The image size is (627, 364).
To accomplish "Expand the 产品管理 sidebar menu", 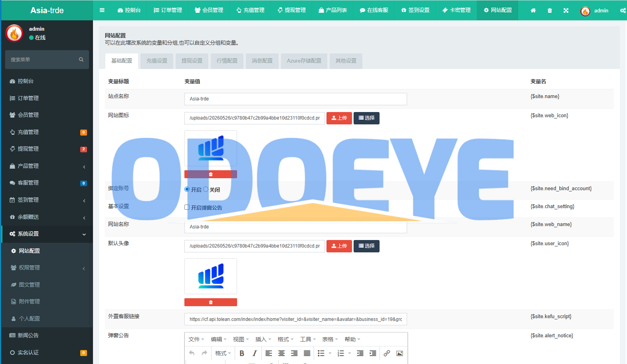I will (47, 166).
